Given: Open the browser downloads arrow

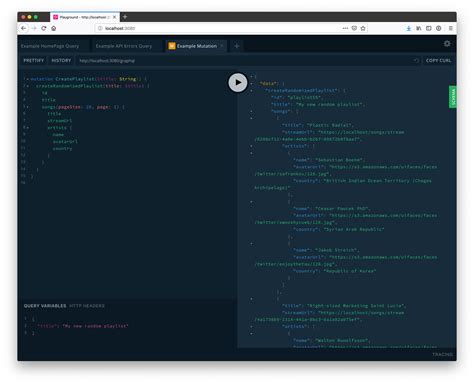Looking at the screenshot, I should (409, 28).
